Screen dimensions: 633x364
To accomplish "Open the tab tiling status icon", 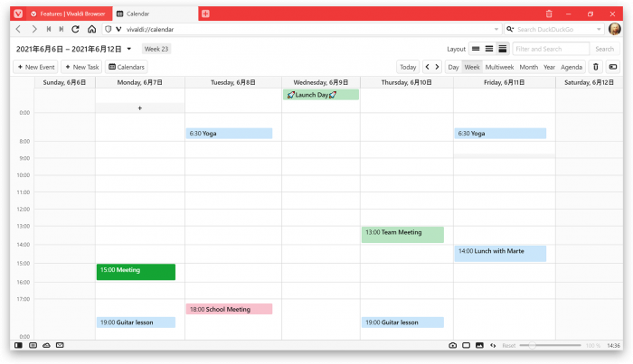I will point(33,345).
